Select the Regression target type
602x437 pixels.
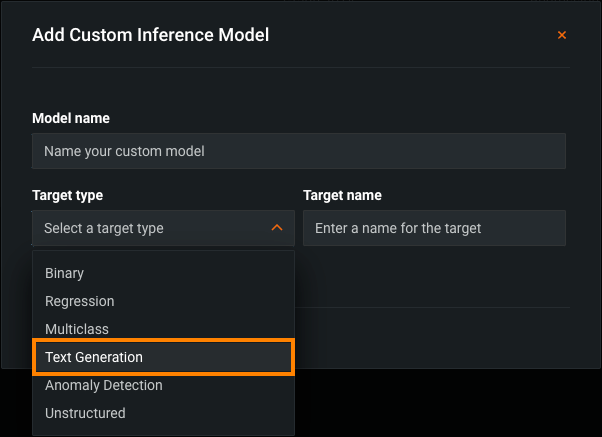point(80,301)
